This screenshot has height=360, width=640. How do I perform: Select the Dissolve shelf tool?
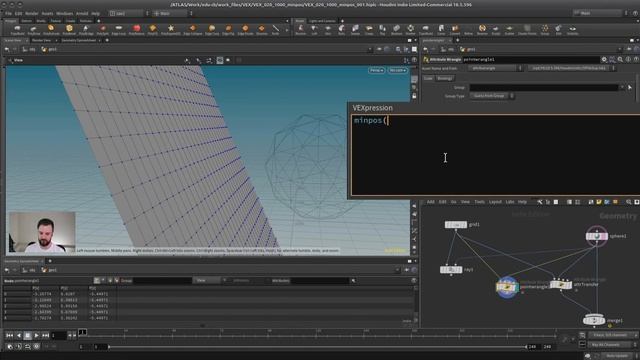[x=262, y=29]
